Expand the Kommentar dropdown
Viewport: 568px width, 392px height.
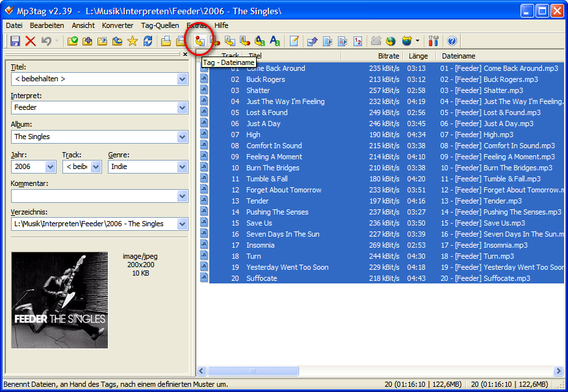pos(182,196)
